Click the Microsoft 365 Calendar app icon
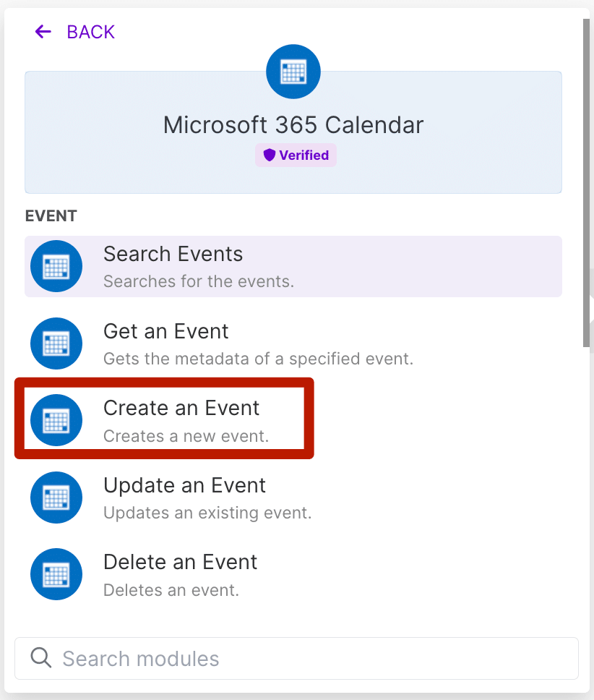The image size is (594, 700). [x=293, y=71]
